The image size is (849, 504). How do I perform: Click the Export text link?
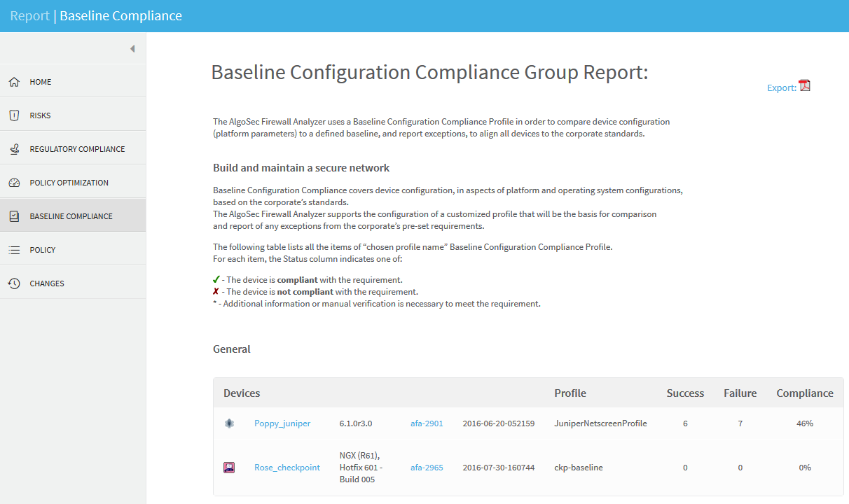click(x=781, y=88)
